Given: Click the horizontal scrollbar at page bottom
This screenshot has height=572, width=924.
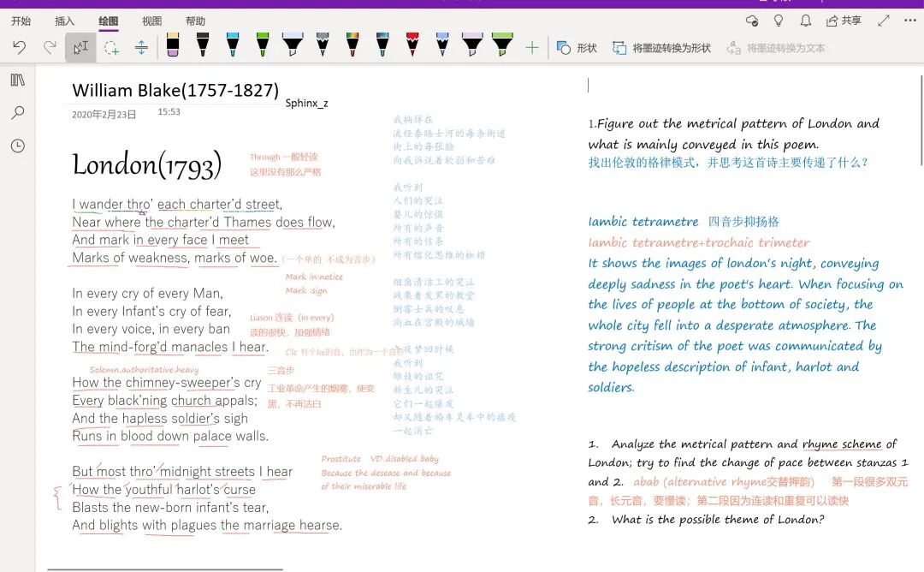Looking at the screenshot, I should point(165,569).
